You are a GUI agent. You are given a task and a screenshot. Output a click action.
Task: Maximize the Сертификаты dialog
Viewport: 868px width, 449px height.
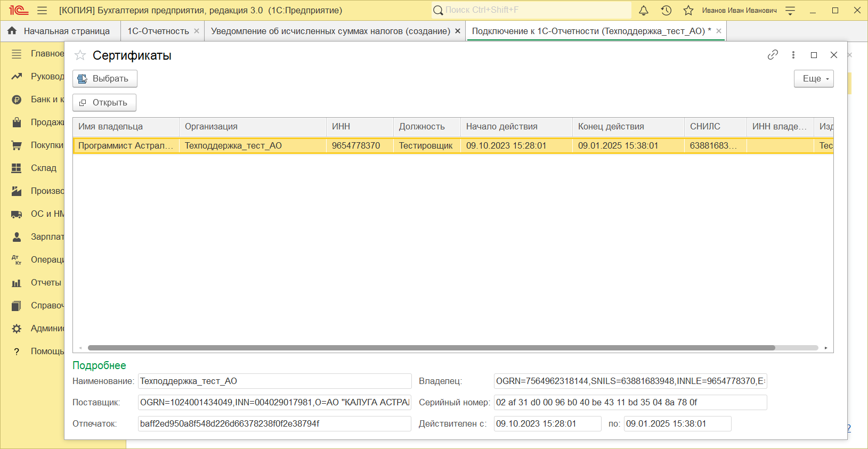click(x=814, y=55)
